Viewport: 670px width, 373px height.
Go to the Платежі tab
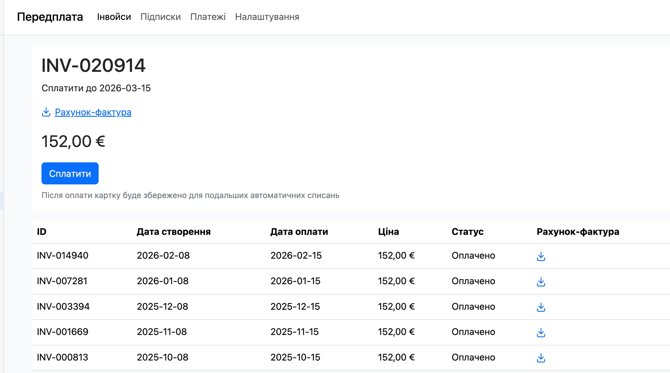coord(208,17)
